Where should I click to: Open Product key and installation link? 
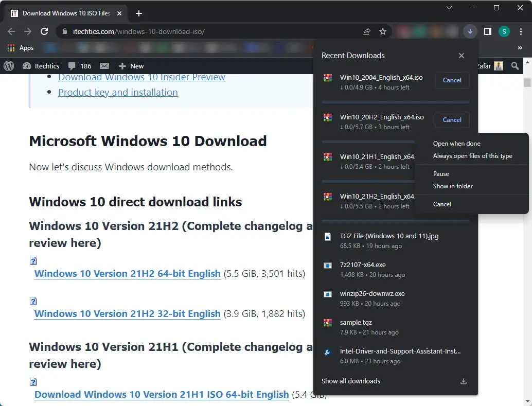tap(118, 92)
